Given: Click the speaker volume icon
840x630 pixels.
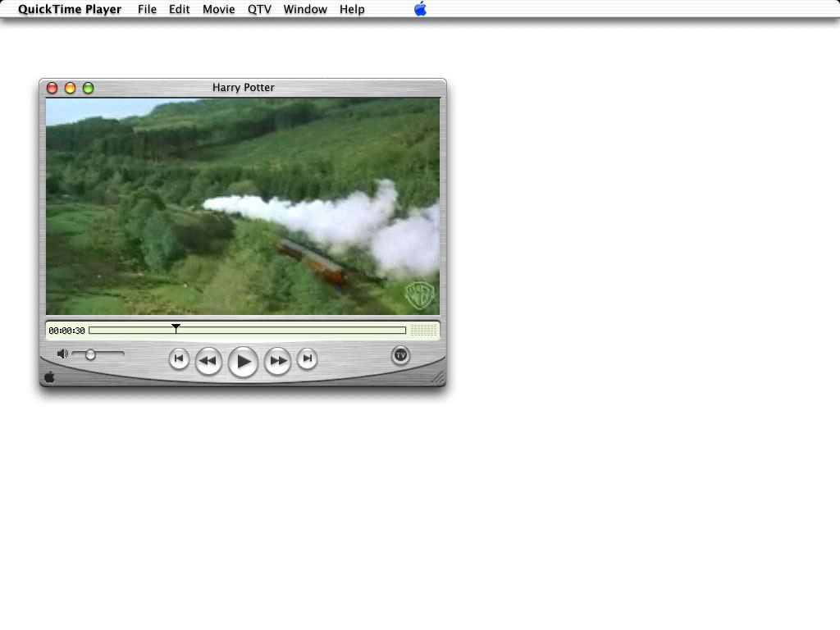Looking at the screenshot, I should click(62, 354).
